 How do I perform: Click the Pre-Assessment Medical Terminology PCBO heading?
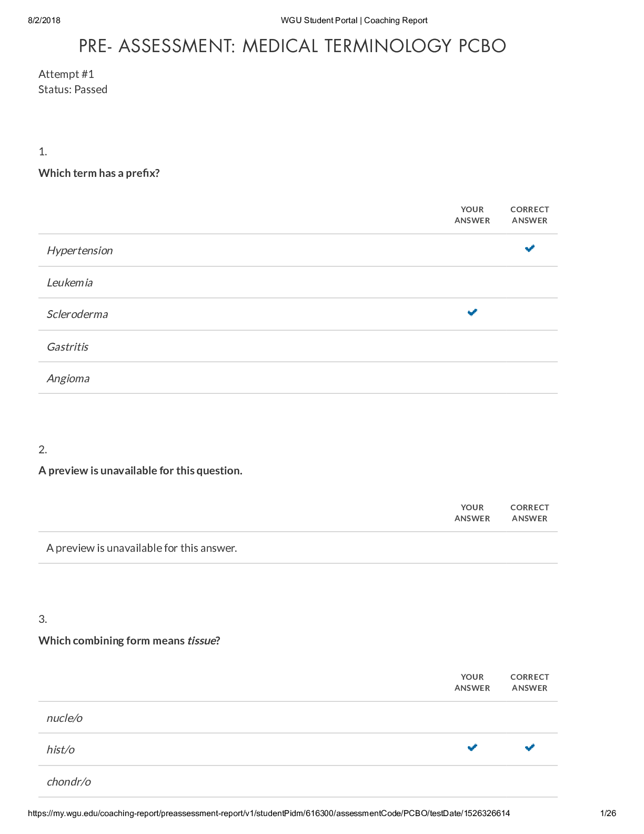[292, 46]
